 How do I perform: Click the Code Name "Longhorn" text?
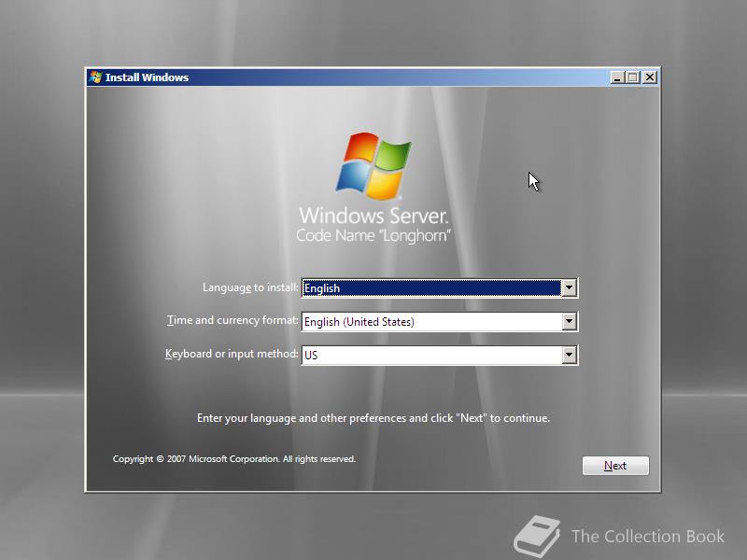[x=373, y=236]
